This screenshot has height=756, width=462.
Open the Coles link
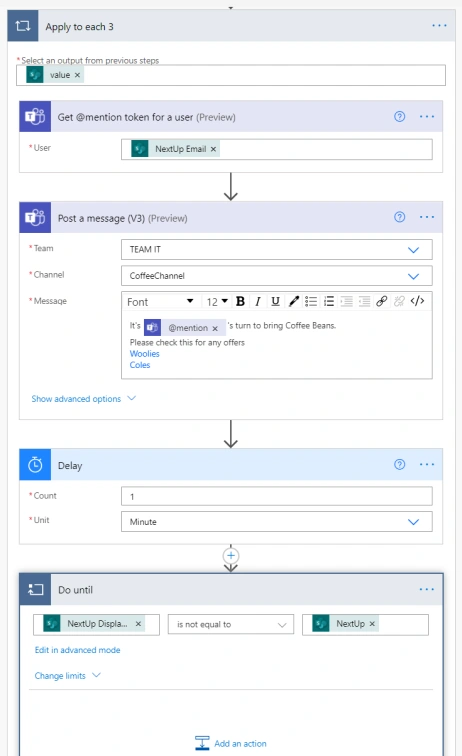(140, 365)
